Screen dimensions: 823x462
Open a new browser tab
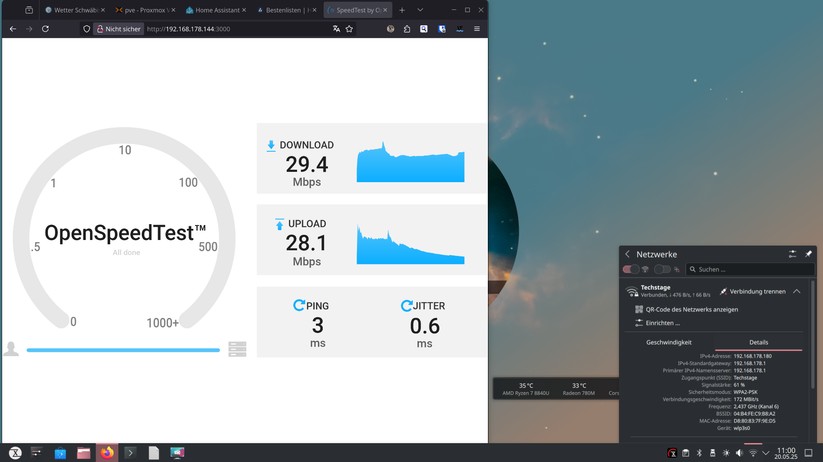(402, 10)
